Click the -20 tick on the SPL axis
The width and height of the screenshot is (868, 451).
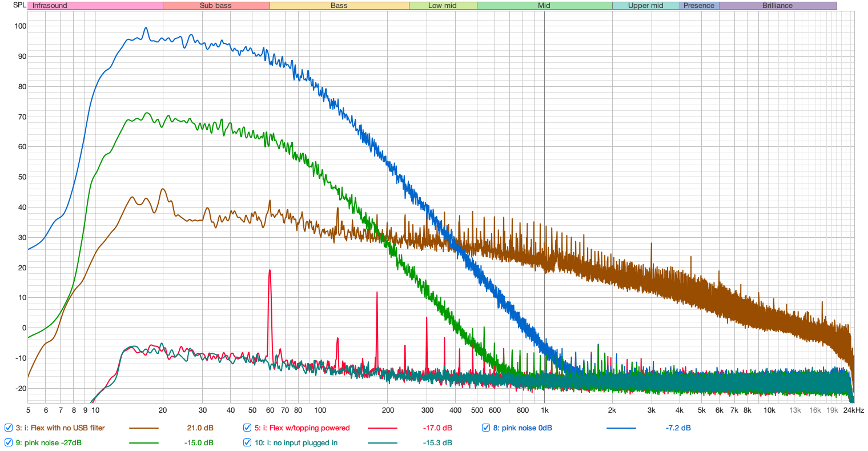20,389
